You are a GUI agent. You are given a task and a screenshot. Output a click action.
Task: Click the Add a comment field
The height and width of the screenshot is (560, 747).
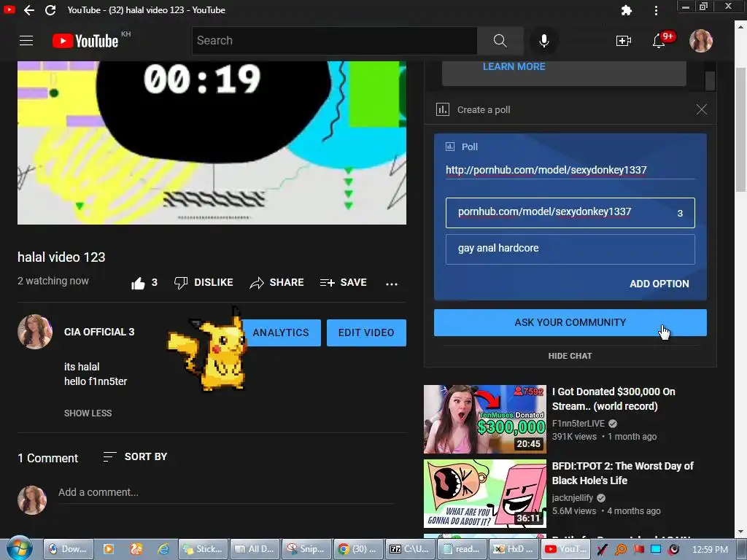click(x=226, y=493)
